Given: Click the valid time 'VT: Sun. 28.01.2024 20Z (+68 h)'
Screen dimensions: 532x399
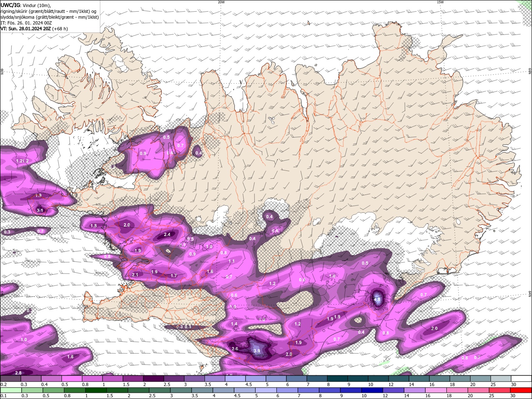Looking at the screenshot, I should [x=34, y=29].
